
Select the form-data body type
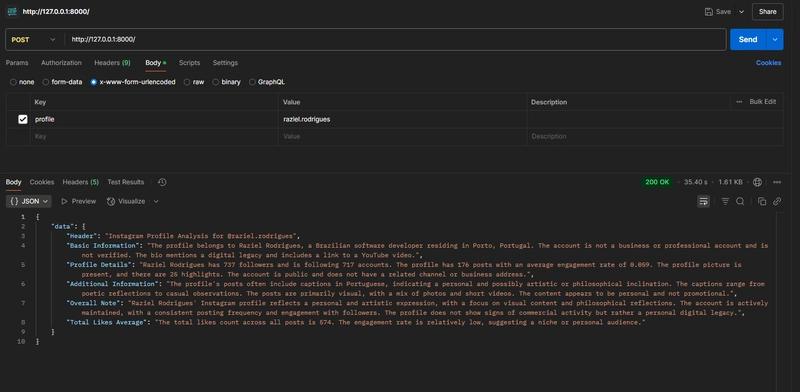62,82
